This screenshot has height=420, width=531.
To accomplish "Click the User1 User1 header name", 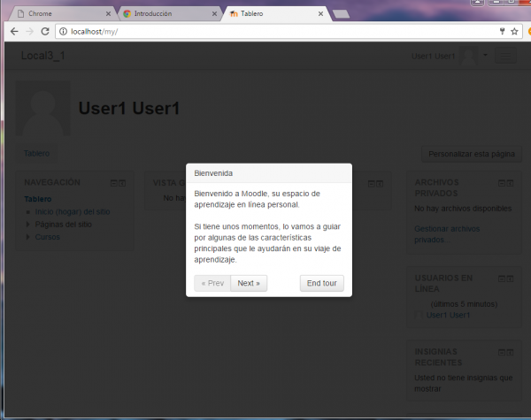I will [433, 57].
